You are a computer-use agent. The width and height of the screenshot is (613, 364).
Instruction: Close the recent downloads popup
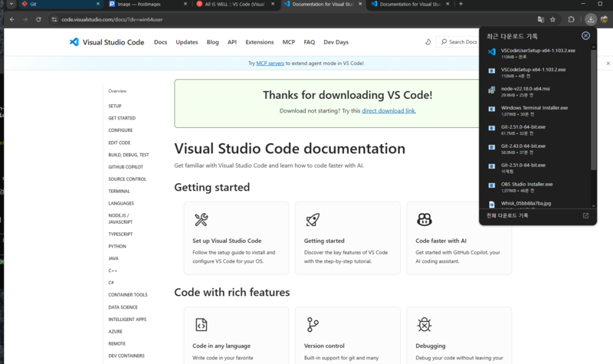pos(585,35)
